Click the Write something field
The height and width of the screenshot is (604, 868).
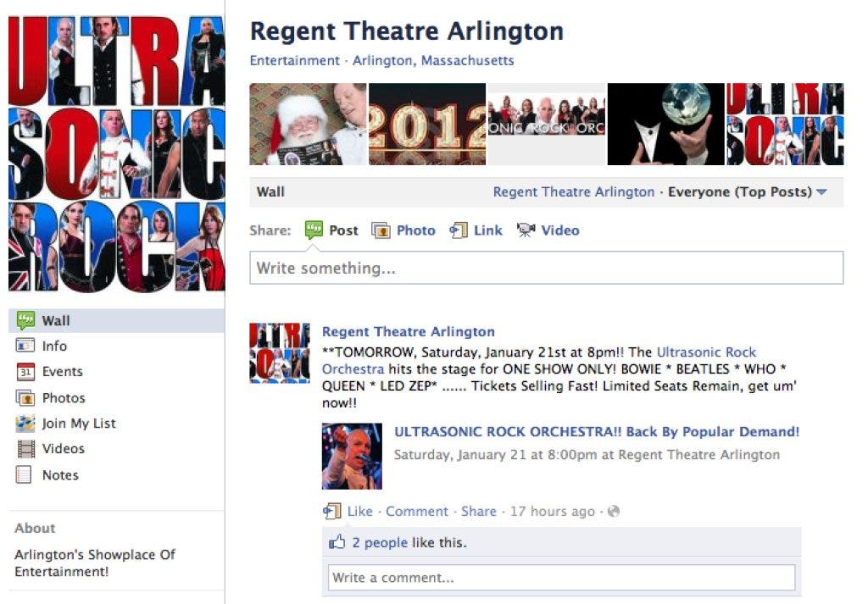[x=547, y=268]
